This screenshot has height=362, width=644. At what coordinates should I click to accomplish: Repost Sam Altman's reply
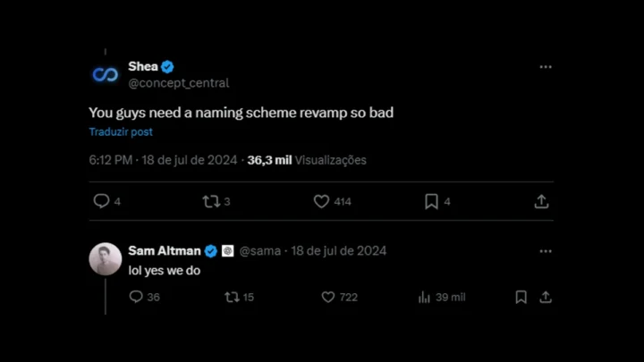[232, 297]
